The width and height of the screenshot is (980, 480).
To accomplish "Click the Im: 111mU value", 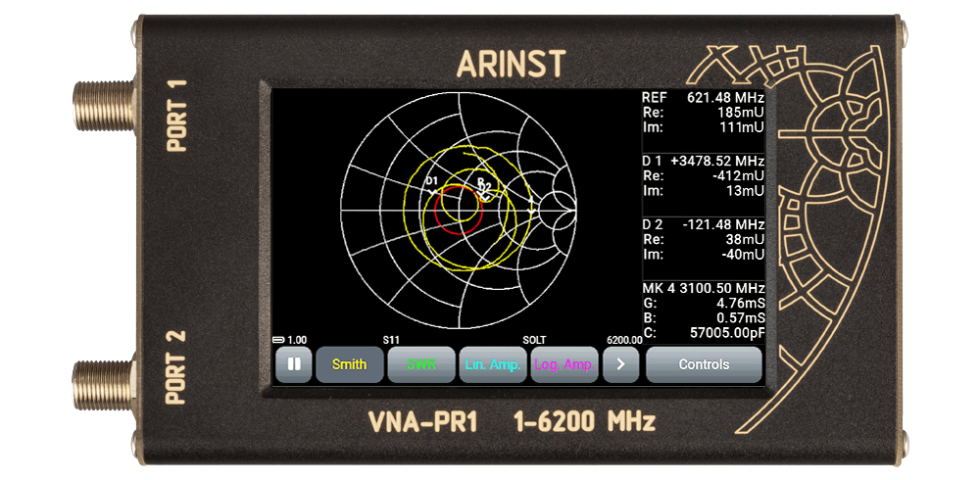I will tap(703, 128).
